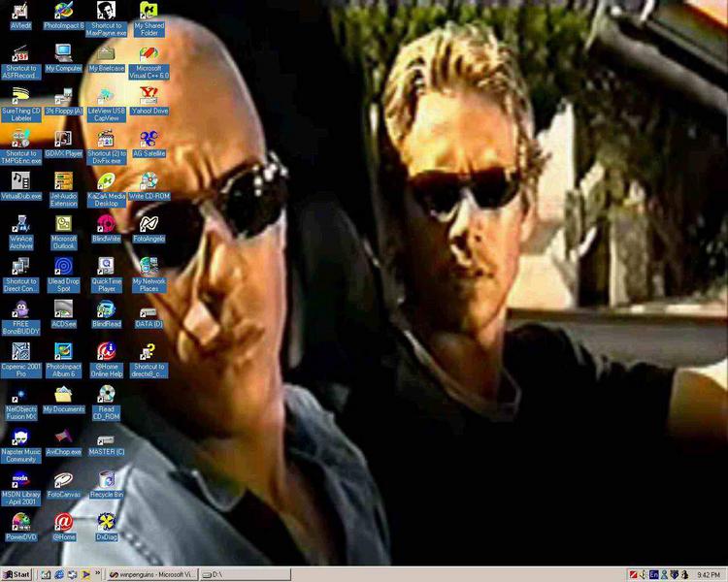Open the AVIedit desktop shortcut
Image resolution: width=728 pixels, height=582 pixels.
(20, 16)
